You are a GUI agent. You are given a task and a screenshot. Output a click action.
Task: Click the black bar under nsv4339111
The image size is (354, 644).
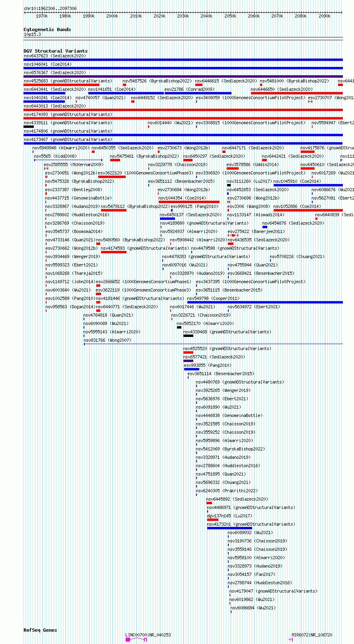[29, 127]
